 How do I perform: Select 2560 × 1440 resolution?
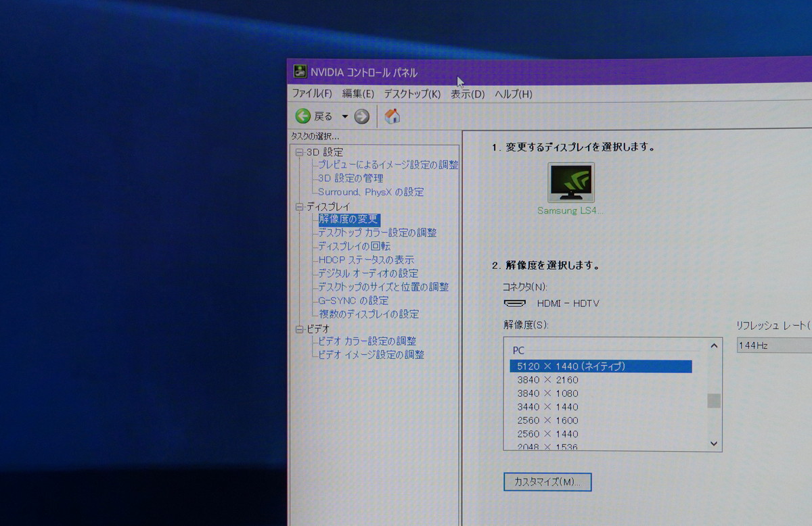[548, 434]
